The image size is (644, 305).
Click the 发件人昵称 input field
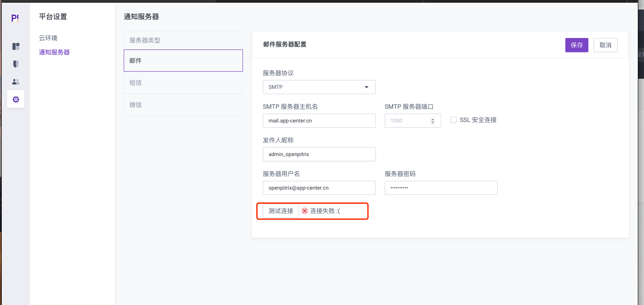pos(319,154)
